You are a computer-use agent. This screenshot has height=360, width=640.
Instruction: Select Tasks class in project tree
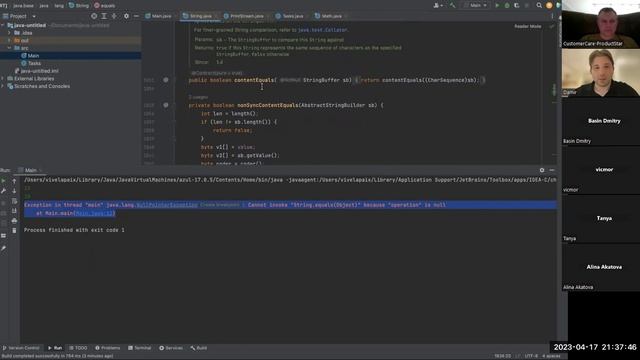34,63
